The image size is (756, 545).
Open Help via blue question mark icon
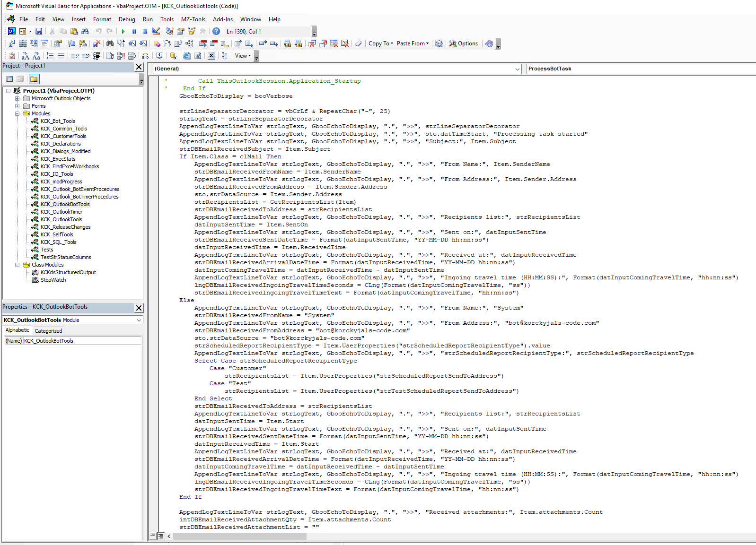click(216, 31)
